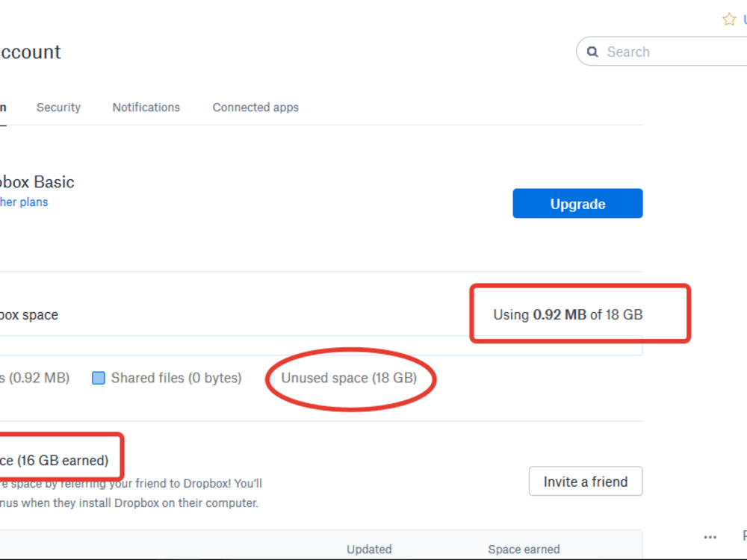This screenshot has width=747, height=560.
Task: Open the other plans link
Action: pos(23,202)
